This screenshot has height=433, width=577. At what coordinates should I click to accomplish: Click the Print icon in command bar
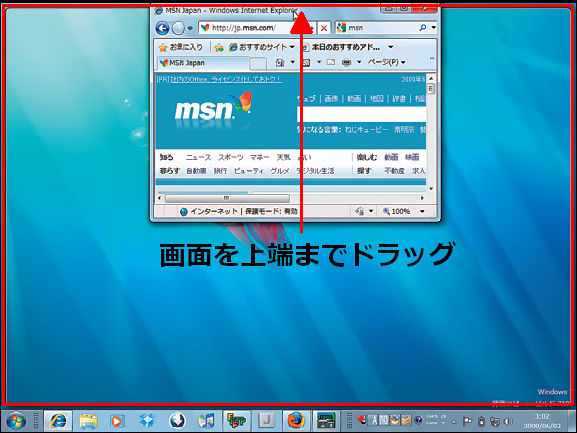[x=346, y=63]
